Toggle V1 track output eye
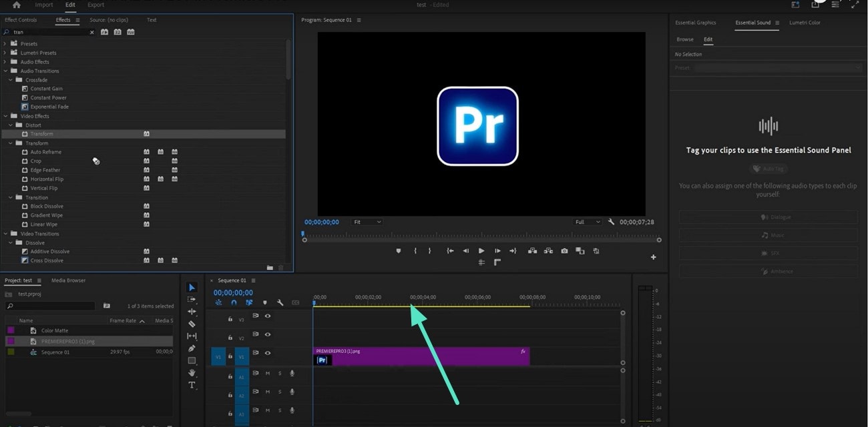Image resolution: width=868 pixels, height=427 pixels. coord(268,353)
